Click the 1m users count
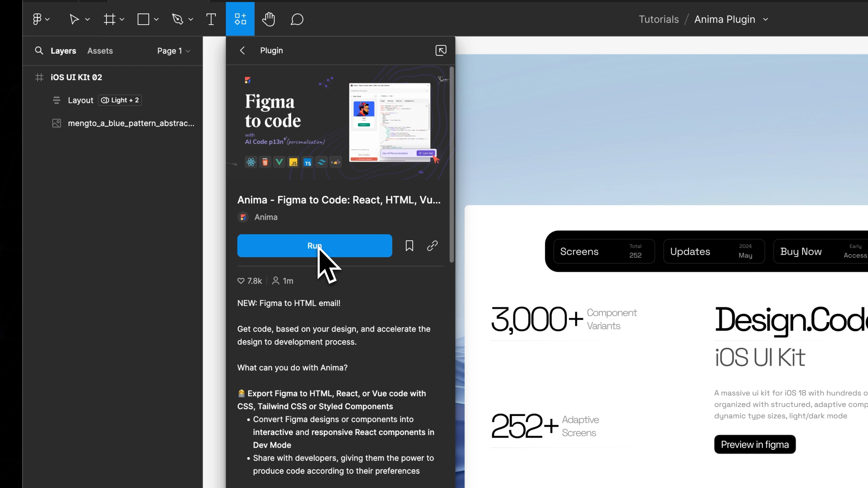Screen dimensions: 868x488 point(283,281)
